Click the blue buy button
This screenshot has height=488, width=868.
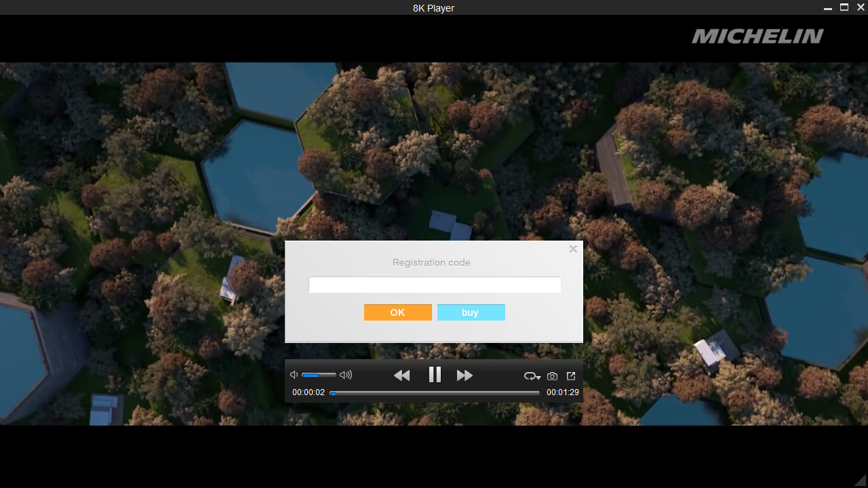click(x=471, y=312)
